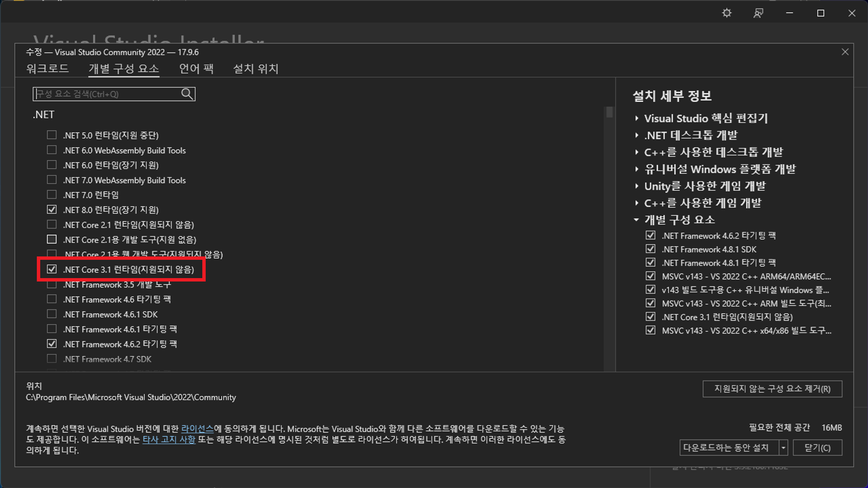The height and width of the screenshot is (488, 868).
Task: Open the 언어 팩 tab
Action: click(x=196, y=69)
